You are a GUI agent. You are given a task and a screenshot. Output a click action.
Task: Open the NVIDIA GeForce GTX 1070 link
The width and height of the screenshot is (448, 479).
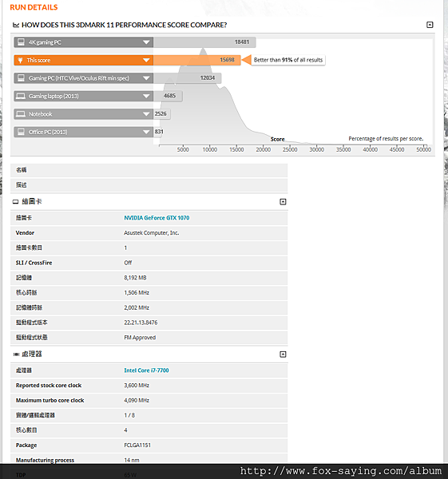tap(157, 218)
